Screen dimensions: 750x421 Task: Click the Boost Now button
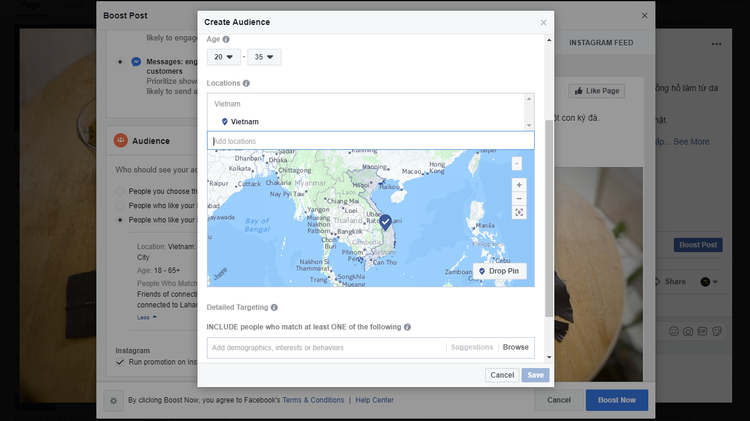617,400
